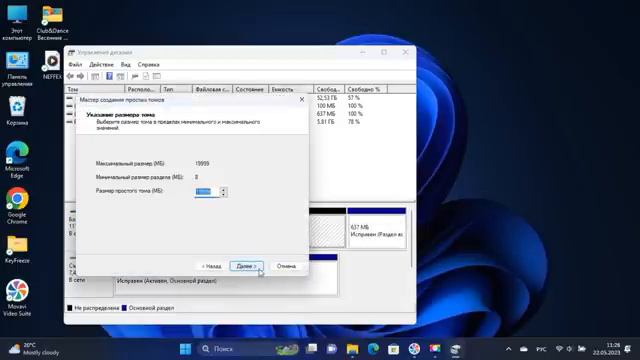
Task: Open File Explorer from the taskbar
Action: tap(352, 349)
